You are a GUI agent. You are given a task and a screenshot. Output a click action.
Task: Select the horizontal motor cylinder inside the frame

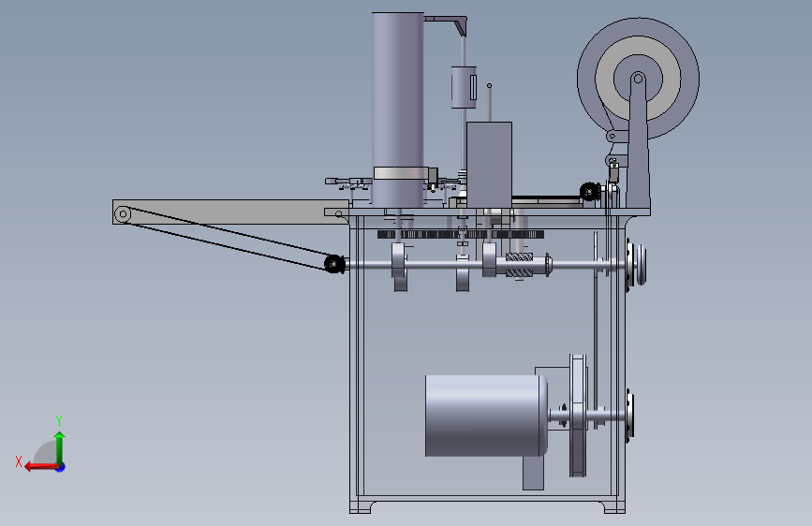coord(486,416)
